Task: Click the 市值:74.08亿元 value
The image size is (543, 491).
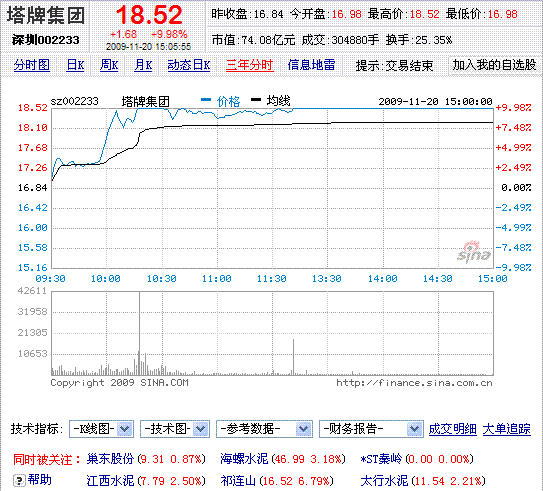Action: [x=253, y=40]
